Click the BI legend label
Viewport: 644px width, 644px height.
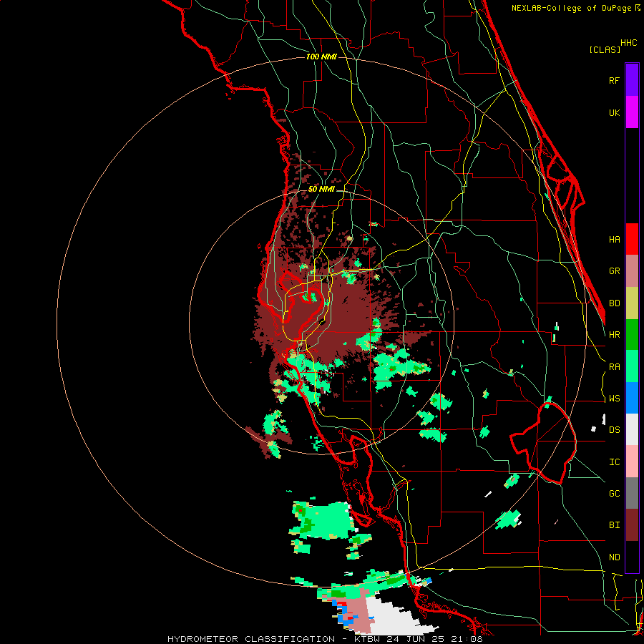click(x=614, y=525)
